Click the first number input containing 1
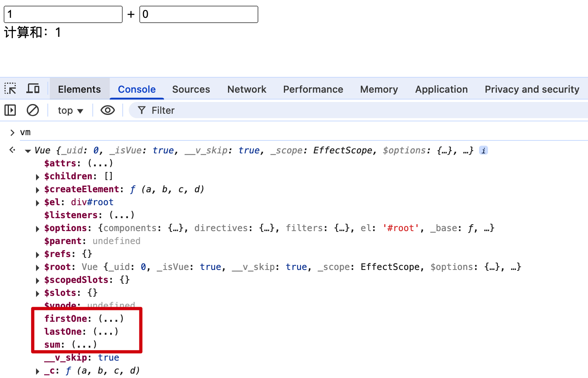588x378 pixels. coord(63,14)
